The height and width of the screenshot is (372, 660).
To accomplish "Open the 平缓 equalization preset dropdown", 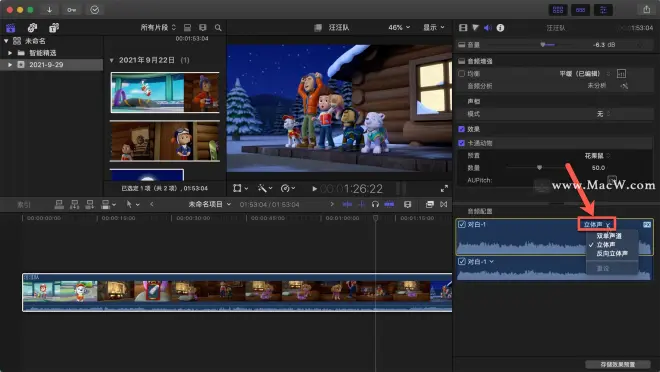I will point(585,74).
